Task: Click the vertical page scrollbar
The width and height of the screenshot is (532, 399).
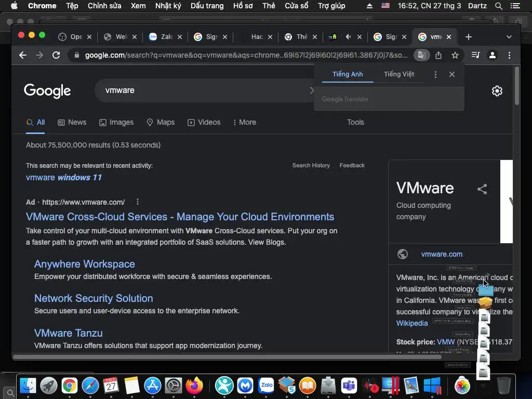Action: (517, 86)
